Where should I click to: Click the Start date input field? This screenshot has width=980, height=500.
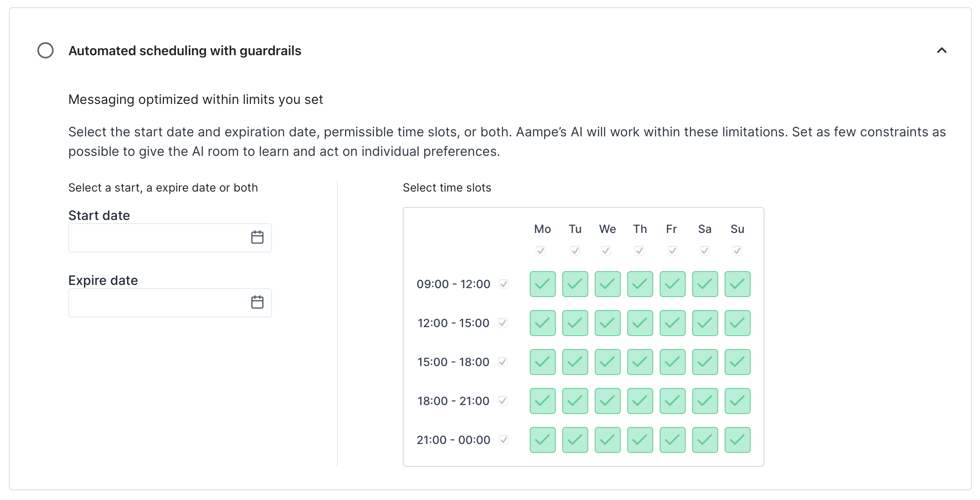[x=170, y=238]
